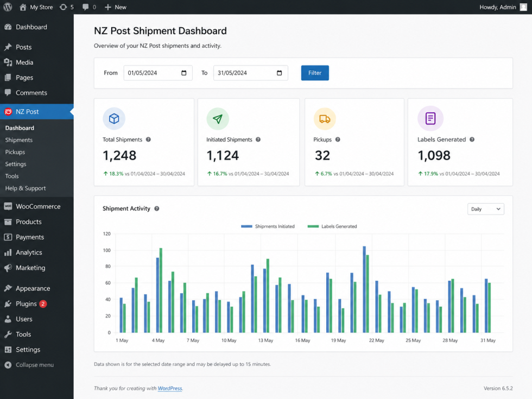Image resolution: width=532 pixels, height=399 pixels.
Task: Click the WordPress Settings sliders icon
Action: click(8, 350)
